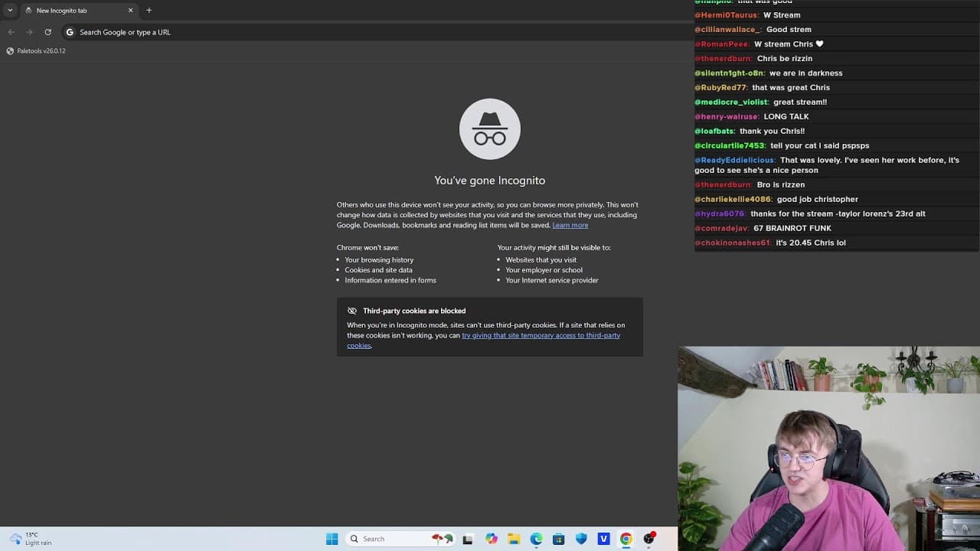Close the New Incognito tab

(130, 10)
